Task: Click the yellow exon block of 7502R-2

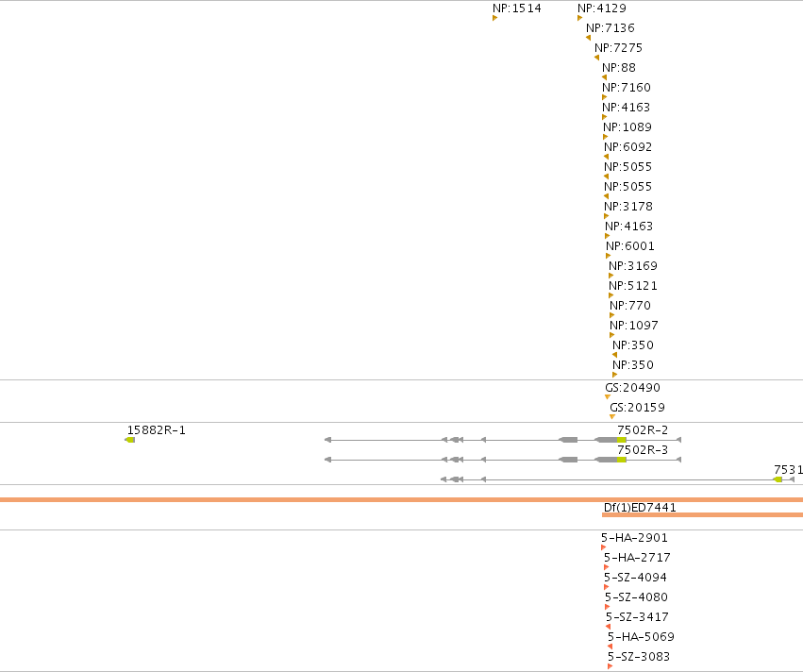Action: pos(622,440)
